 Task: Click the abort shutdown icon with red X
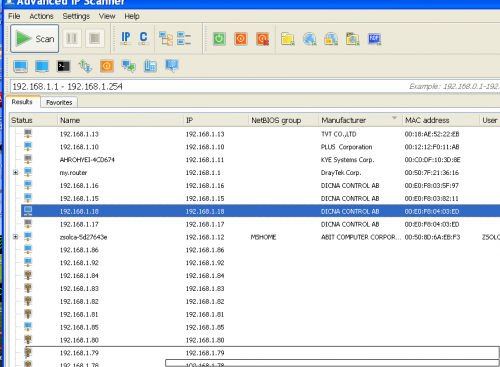tap(263, 39)
